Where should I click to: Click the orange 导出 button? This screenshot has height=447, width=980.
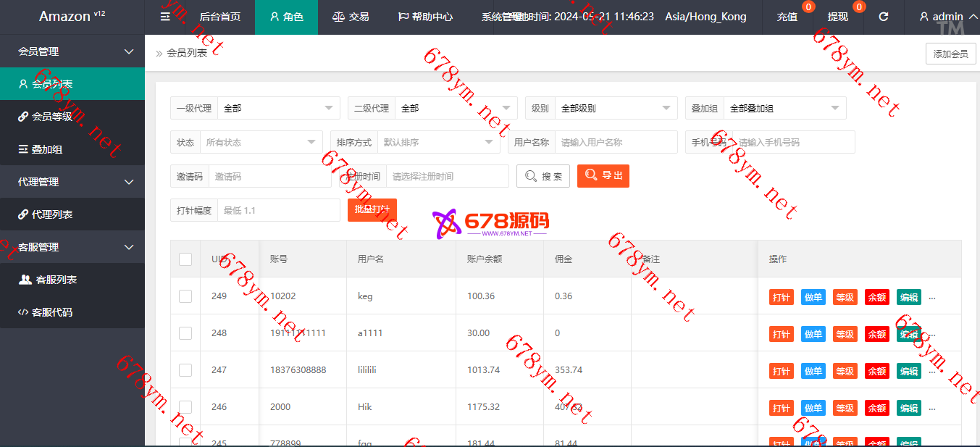coord(603,176)
